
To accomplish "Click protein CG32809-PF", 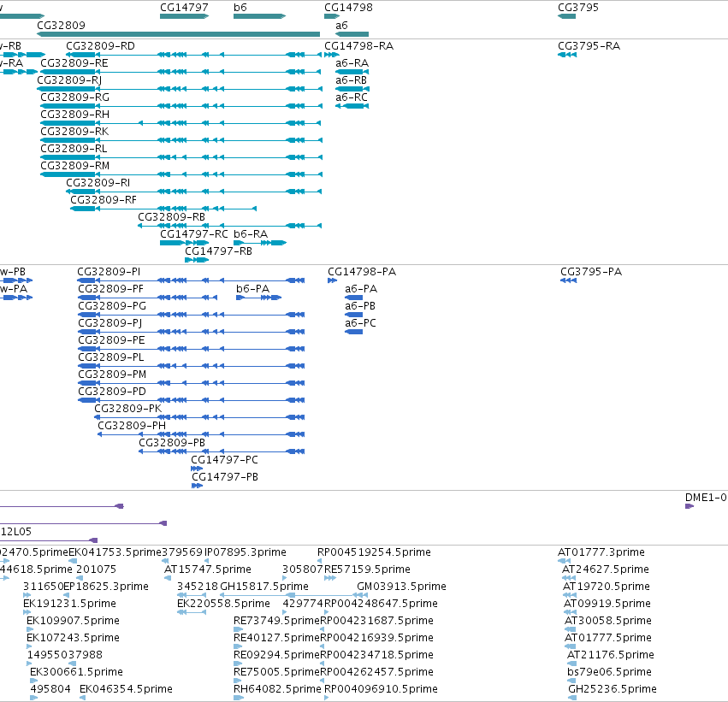I will pos(147,298).
